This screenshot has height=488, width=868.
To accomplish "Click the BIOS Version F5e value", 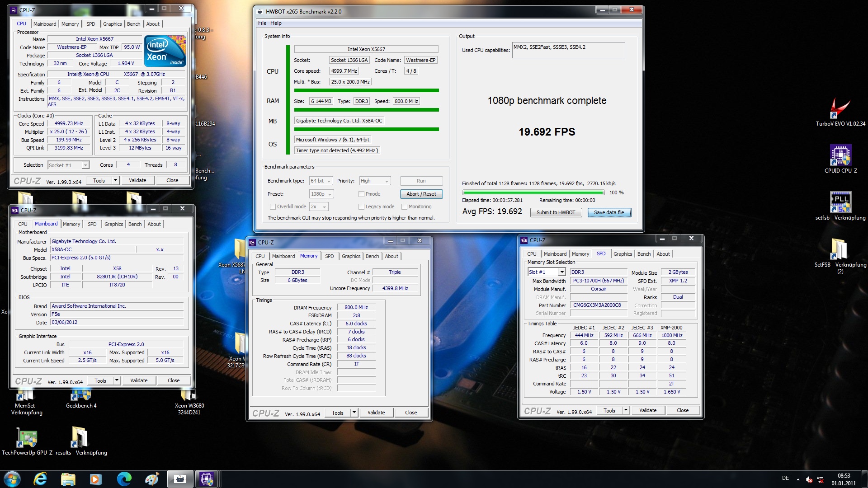I will pos(117,314).
